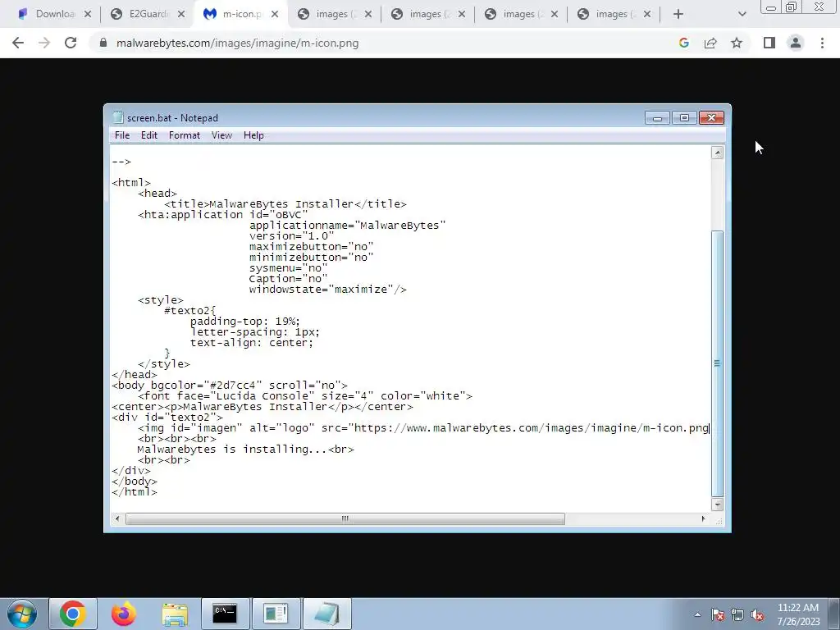Open a new browser tab
This screenshot has width=840, height=630.
(678, 15)
